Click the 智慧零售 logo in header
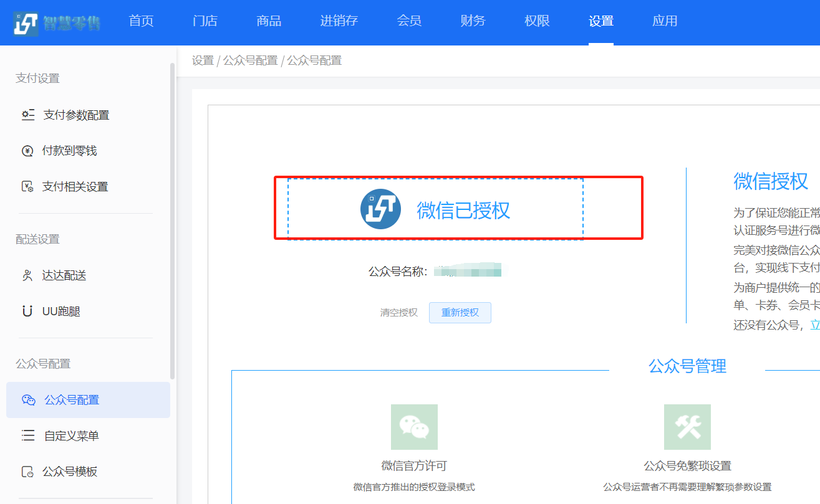Screen dimensions: 820x504 pos(56,23)
